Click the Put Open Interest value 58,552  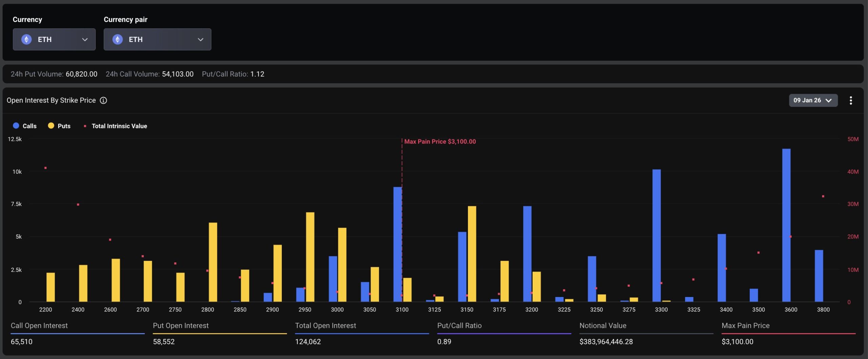[x=164, y=342]
